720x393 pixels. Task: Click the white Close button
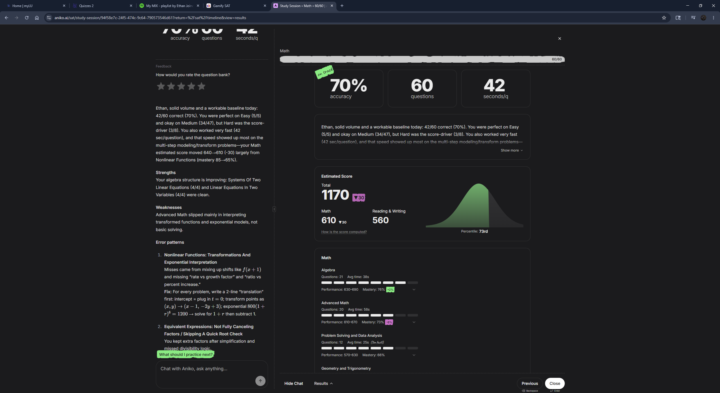[555, 383]
